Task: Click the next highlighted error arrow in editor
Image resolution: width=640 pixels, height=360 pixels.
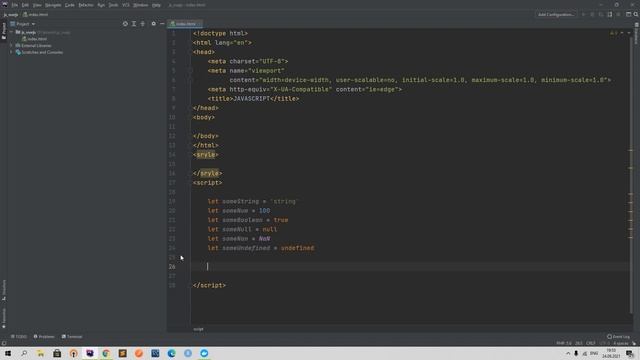Action: pos(629,33)
